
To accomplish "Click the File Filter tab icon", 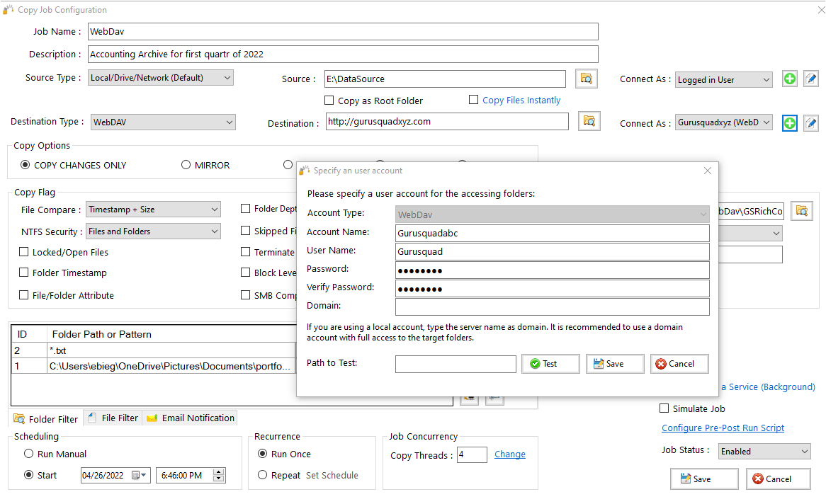I will point(92,418).
